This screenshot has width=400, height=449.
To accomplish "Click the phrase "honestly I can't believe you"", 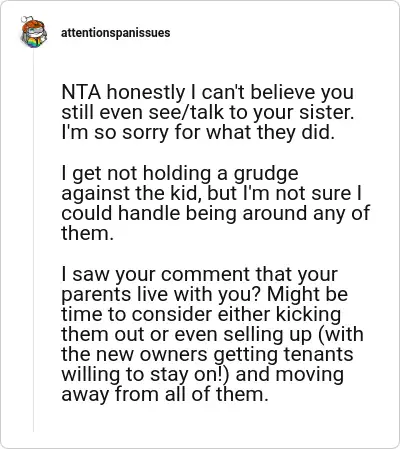I will coord(230,92).
